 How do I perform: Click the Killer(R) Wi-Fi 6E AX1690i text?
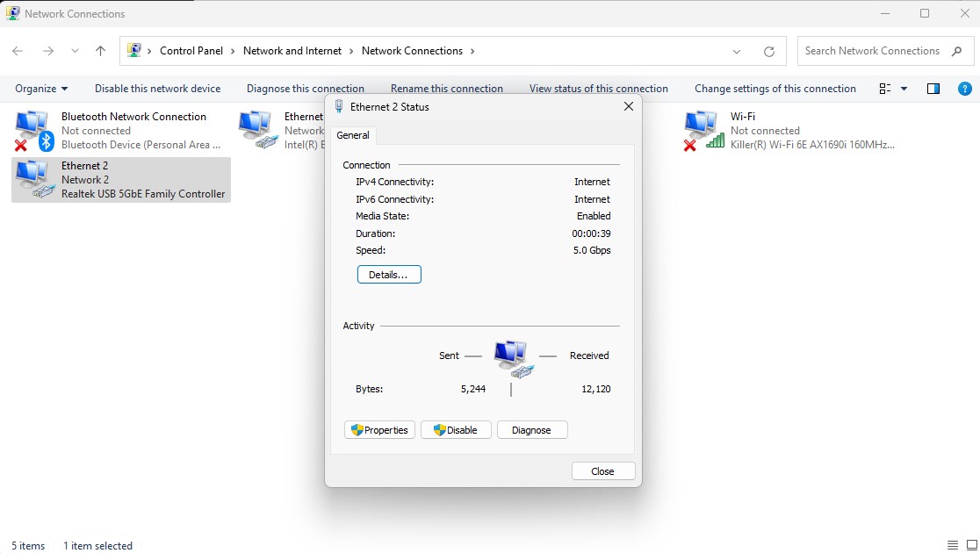812,145
